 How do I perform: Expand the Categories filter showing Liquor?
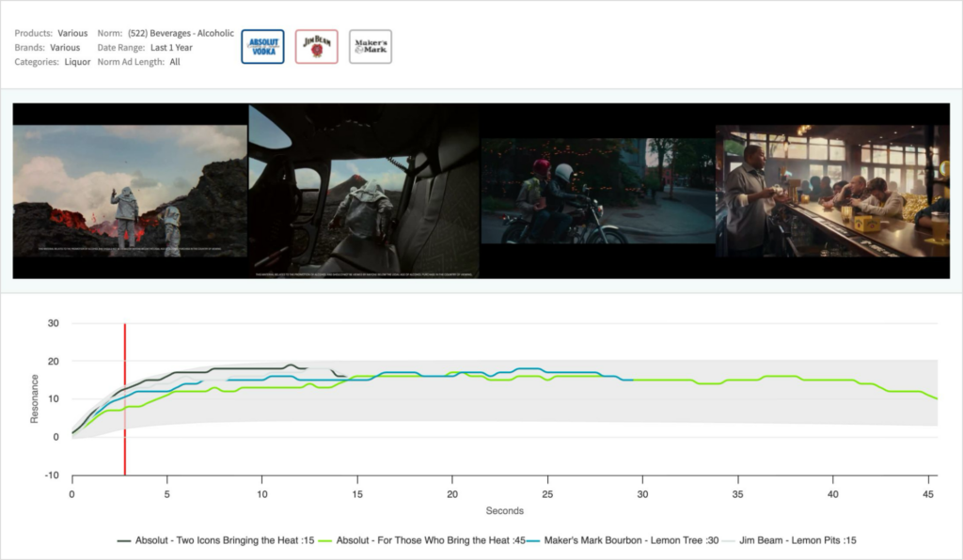(x=77, y=62)
